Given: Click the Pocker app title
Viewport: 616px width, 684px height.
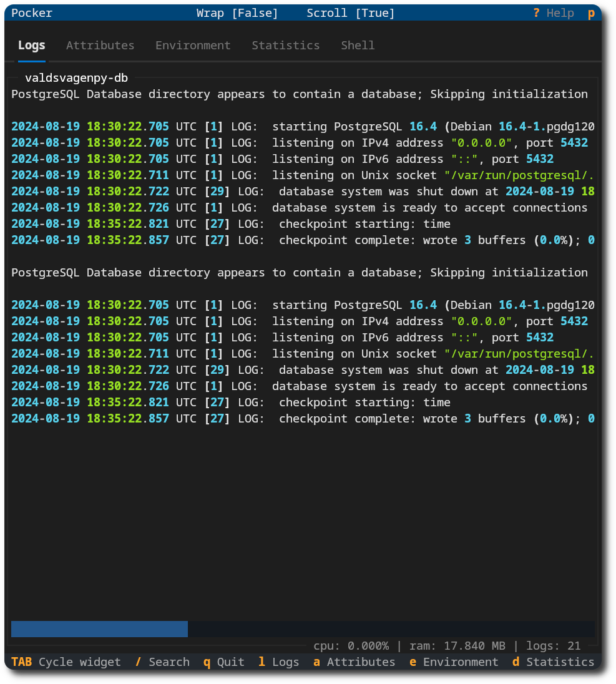Looking at the screenshot, I should point(32,13).
